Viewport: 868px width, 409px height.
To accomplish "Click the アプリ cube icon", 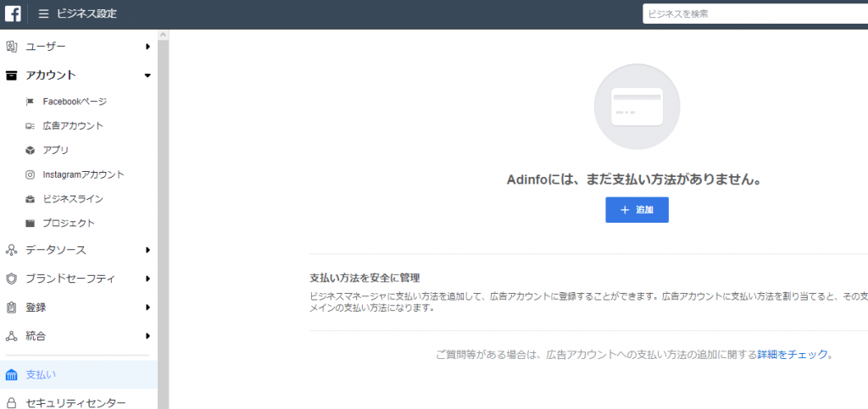I will coord(31,151).
